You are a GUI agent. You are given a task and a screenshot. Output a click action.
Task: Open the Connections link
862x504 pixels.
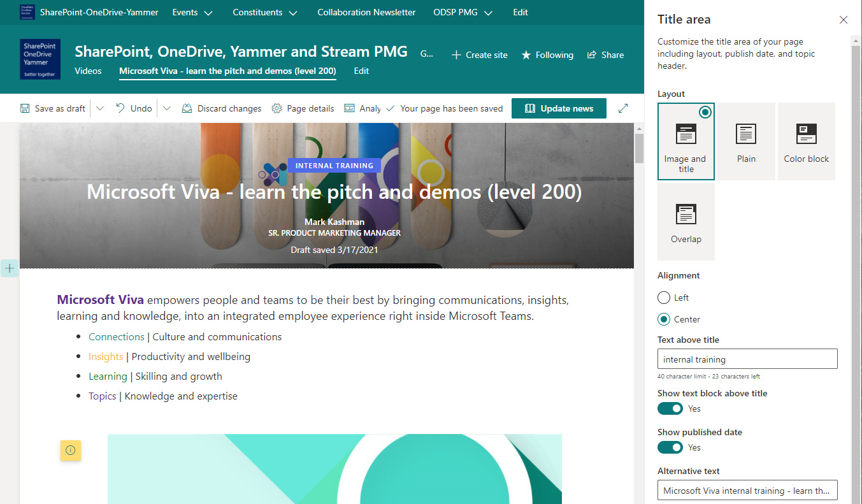(x=117, y=336)
